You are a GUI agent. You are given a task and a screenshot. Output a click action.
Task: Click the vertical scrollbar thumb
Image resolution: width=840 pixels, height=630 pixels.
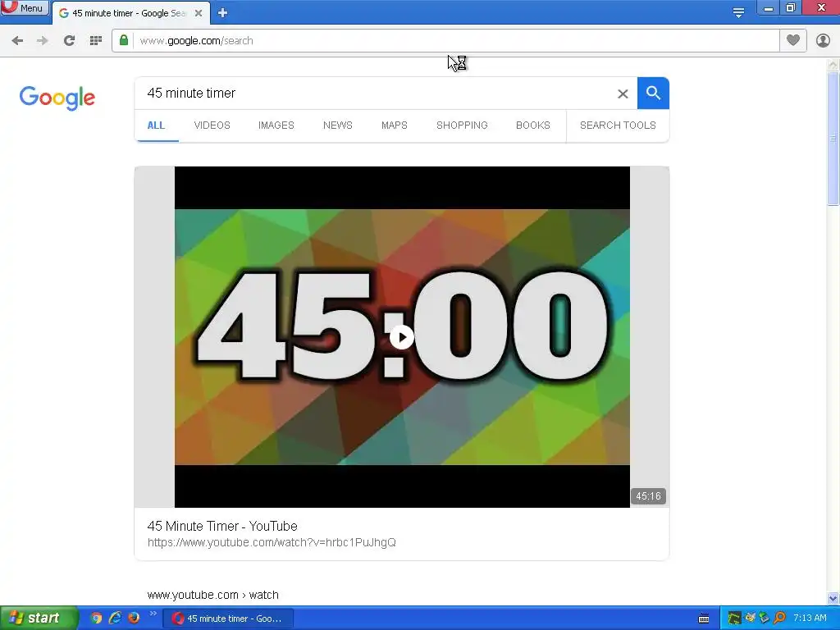coord(833,138)
